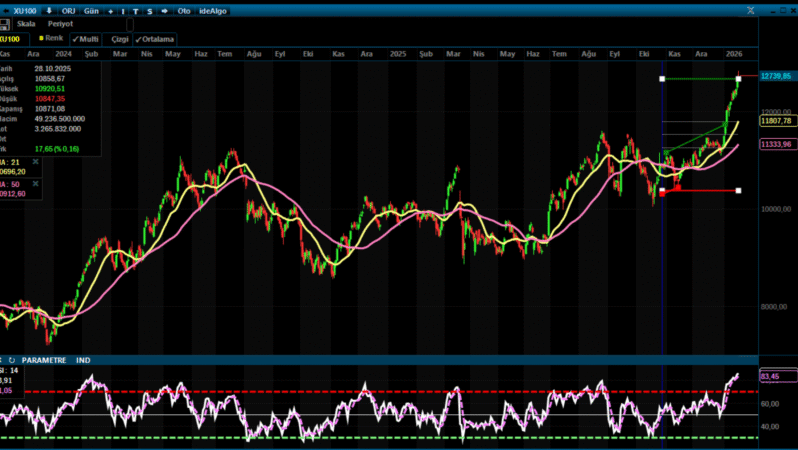Toggle the Oto auto-scale option
Image resolution: width=798 pixels, height=450 pixels.
[183, 11]
